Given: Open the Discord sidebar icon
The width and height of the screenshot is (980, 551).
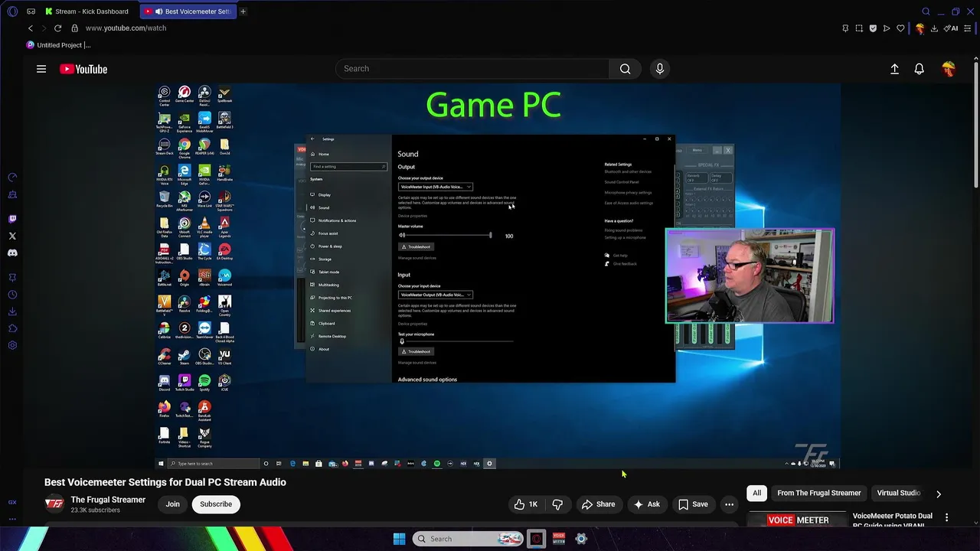Looking at the screenshot, I should coord(12,253).
